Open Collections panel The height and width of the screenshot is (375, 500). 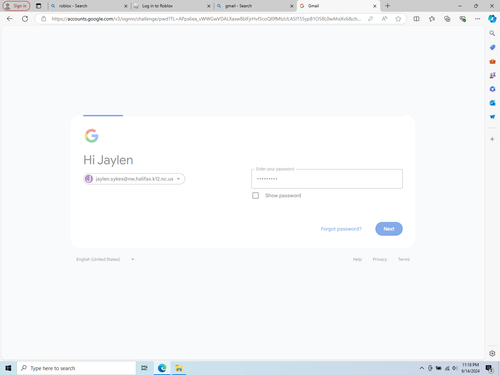tap(447, 19)
